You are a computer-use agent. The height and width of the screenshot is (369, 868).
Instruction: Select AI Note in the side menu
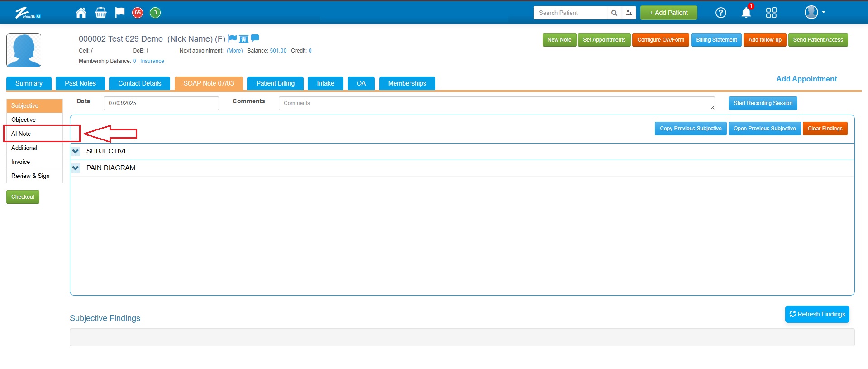tap(21, 134)
